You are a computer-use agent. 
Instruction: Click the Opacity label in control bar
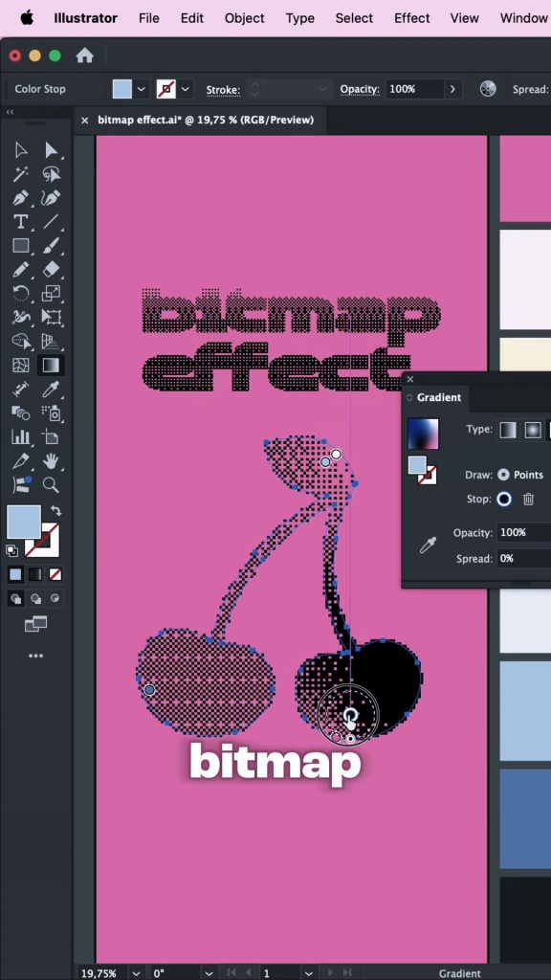tap(360, 89)
